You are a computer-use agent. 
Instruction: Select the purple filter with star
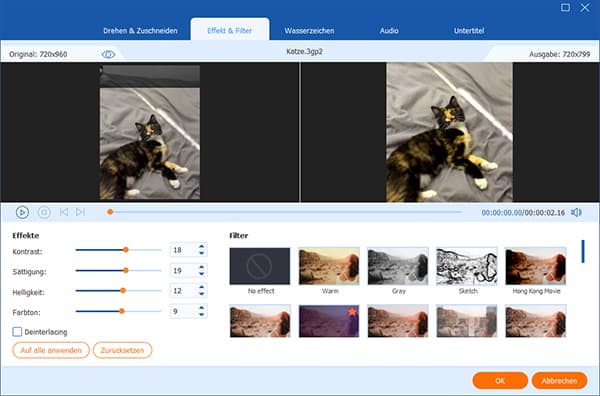click(x=329, y=321)
